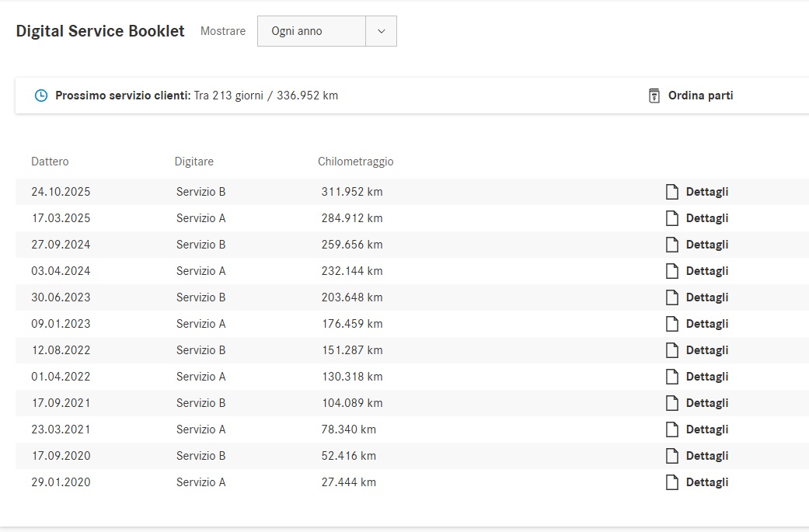This screenshot has height=532, width=809.
Task: Click the Dattero column header
Action: 50,162
